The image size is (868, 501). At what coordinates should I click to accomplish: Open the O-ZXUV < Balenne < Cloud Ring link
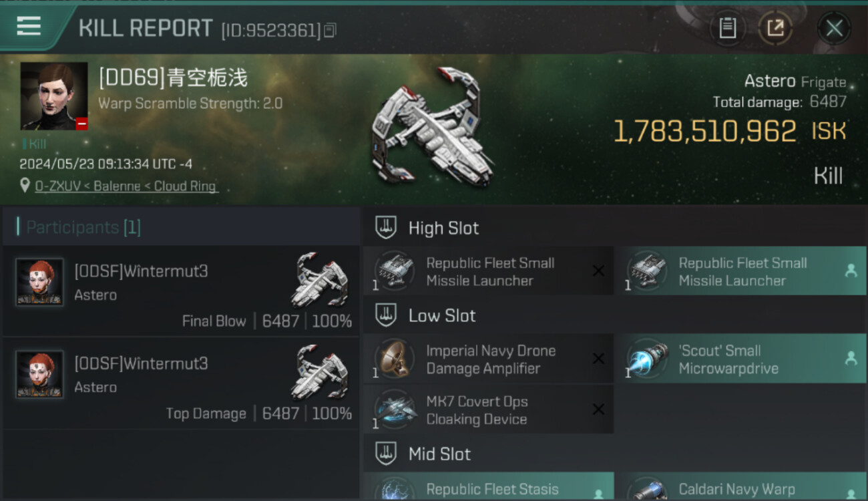click(126, 186)
